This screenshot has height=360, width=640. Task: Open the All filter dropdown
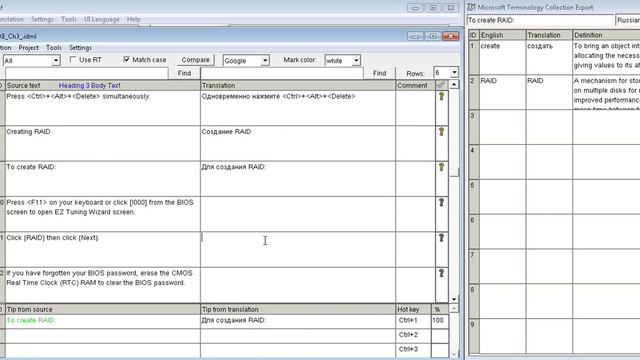tap(56, 61)
